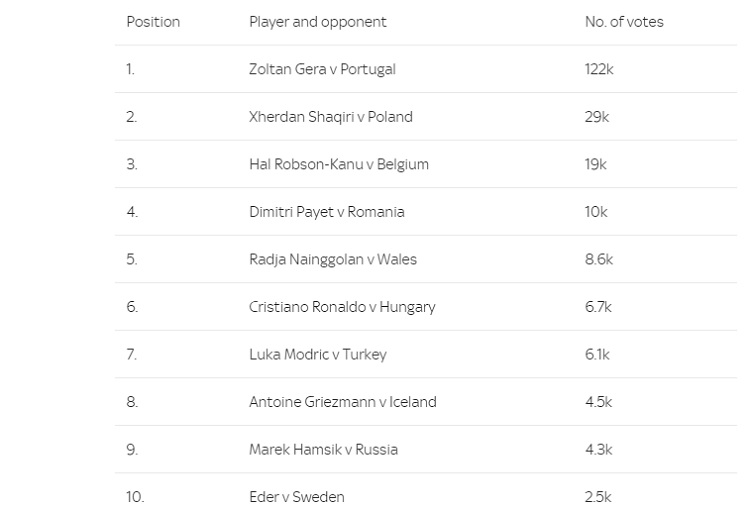Click Hal Robson-Kanu v Belgium text
This screenshot has width=750, height=512.
[x=339, y=164]
